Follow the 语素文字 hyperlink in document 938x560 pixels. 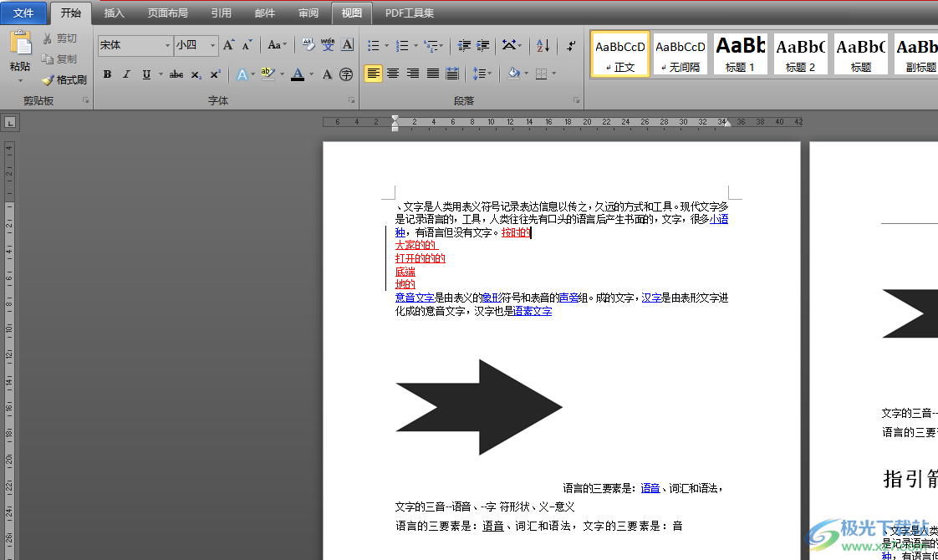pyautogui.click(x=533, y=311)
